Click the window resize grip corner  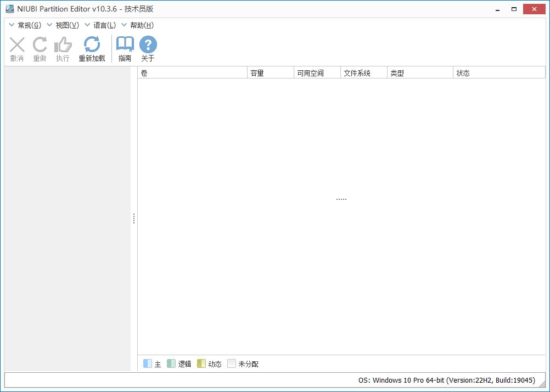coord(542,384)
